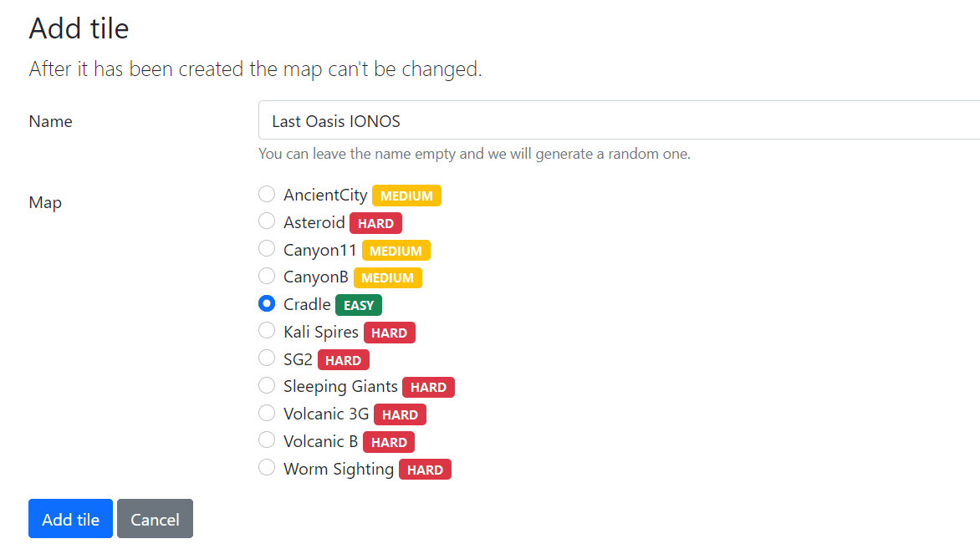
Task: Choose the SG2 map radio button
Action: coord(267,358)
